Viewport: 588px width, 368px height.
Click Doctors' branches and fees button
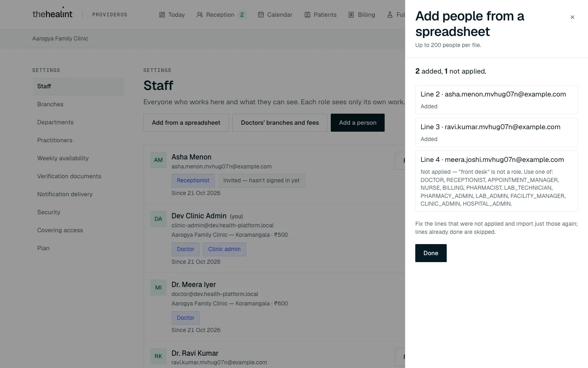coord(280,123)
